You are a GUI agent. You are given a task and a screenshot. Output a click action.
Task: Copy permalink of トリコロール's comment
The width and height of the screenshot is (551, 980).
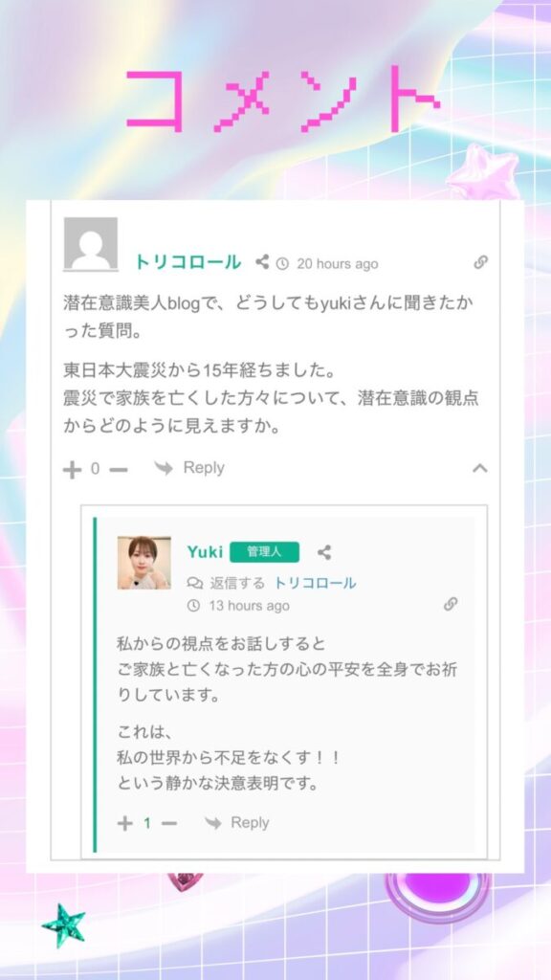(480, 262)
